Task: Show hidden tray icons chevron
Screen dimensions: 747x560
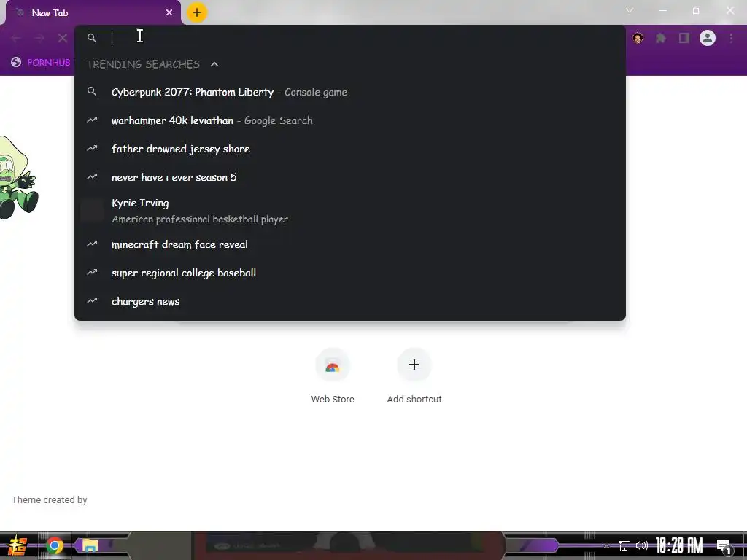Action: click(x=606, y=545)
